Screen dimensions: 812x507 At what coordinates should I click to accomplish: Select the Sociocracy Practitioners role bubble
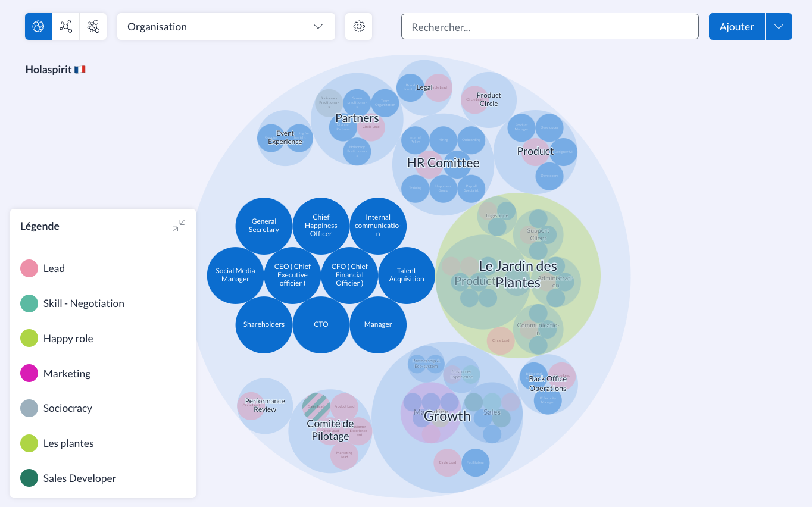[x=329, y=103]
